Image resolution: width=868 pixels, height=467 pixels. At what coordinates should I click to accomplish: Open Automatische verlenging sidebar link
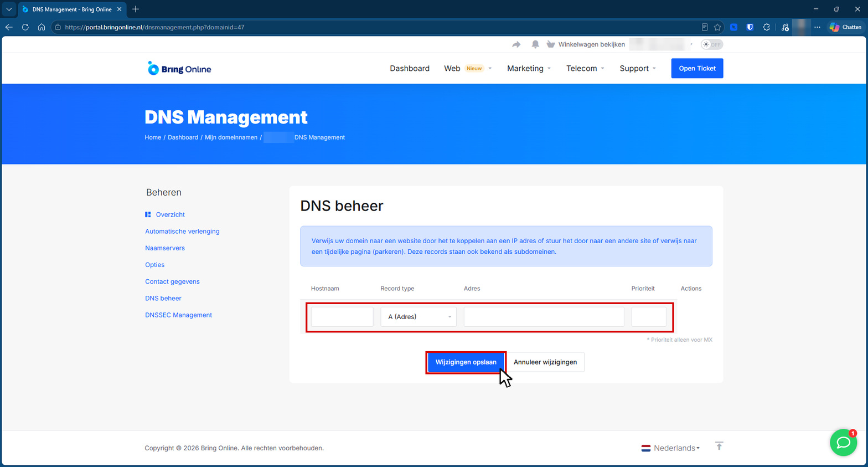point(182,232)
